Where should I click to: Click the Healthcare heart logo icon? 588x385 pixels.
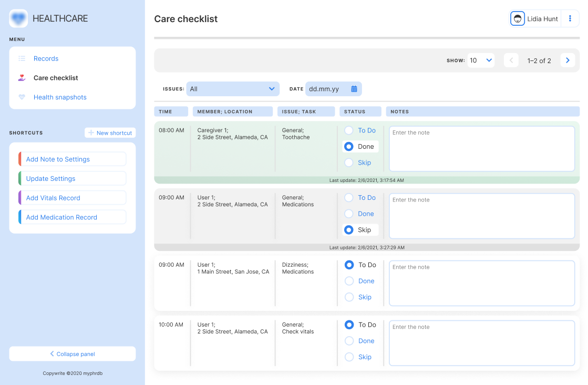(18, 18)
